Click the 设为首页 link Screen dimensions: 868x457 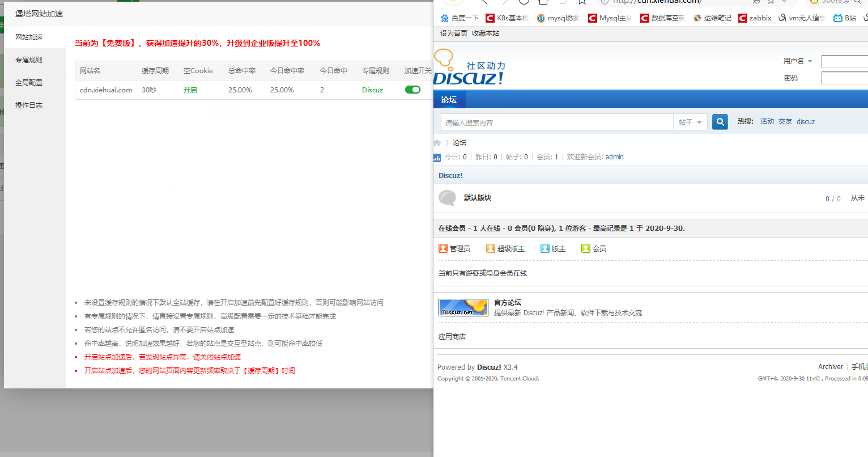(454, 33)
